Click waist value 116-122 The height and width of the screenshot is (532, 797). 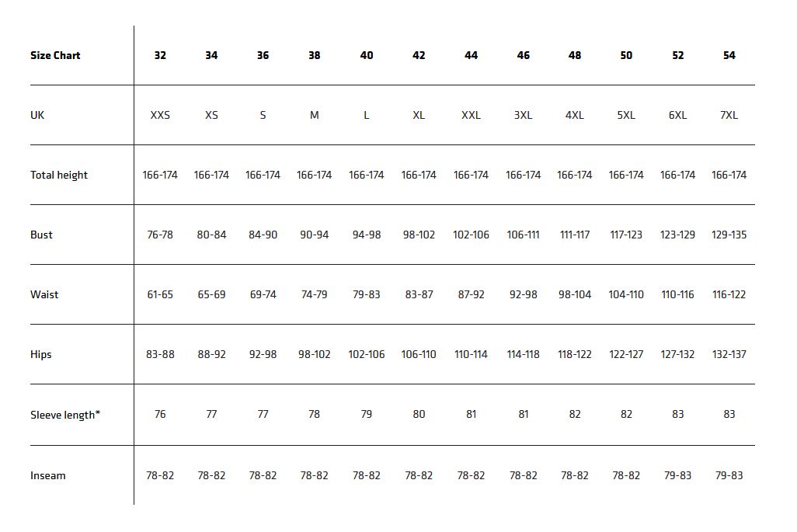click(x=729, y=294)
